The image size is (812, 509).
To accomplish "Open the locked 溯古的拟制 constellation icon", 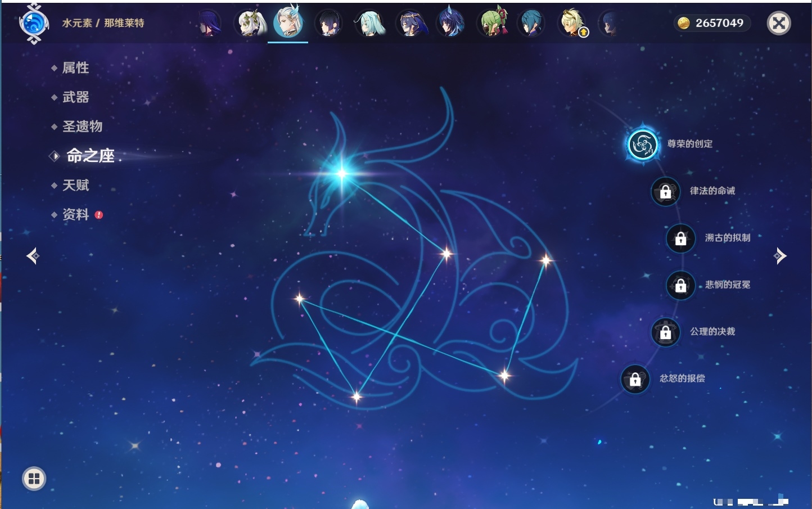I will [x=680, y=238].
